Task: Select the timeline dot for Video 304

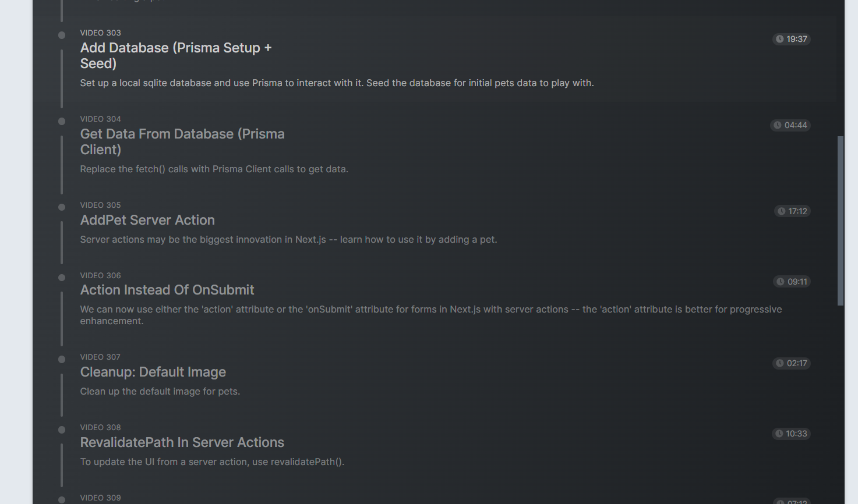Action: pos(62,121)
